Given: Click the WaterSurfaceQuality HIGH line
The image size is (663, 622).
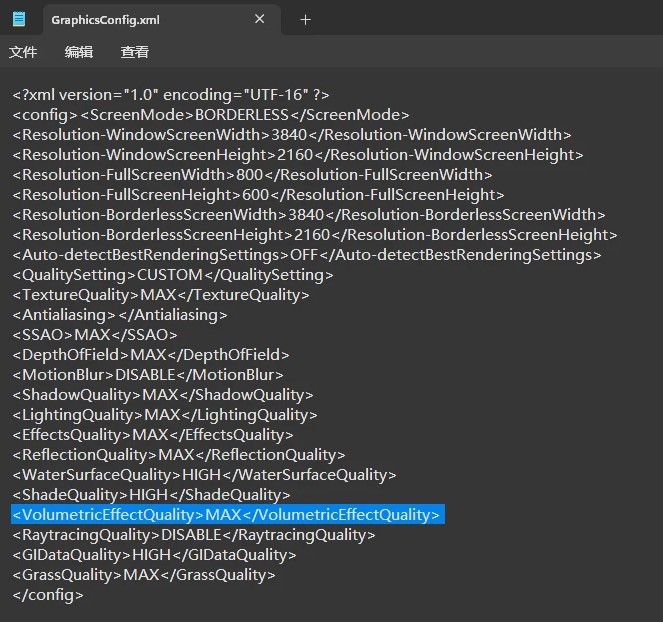Looking at the screenshot, I should click(204, 475).
